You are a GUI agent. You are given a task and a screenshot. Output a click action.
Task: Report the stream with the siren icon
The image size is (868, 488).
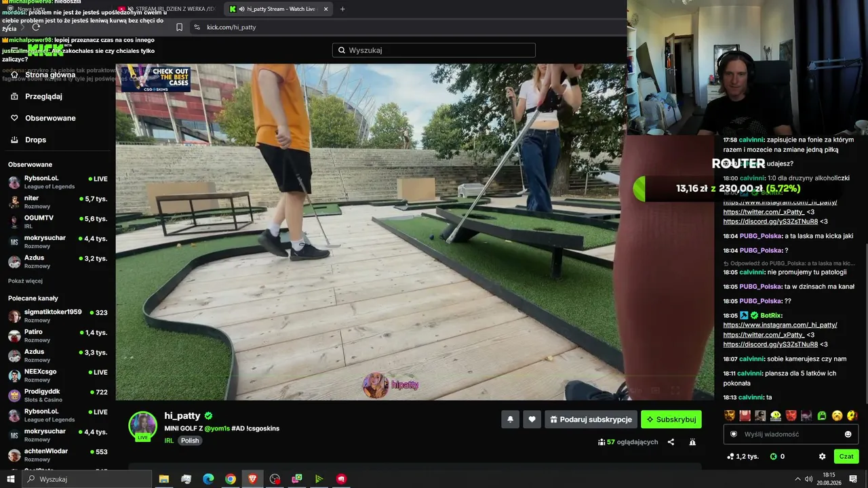pyautogui.click(x=692, y=442)
